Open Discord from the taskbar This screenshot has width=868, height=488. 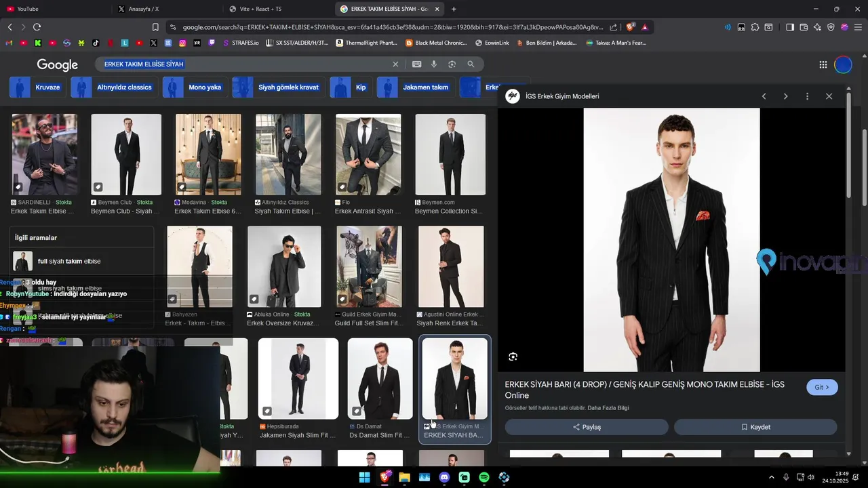click(444, 477)
